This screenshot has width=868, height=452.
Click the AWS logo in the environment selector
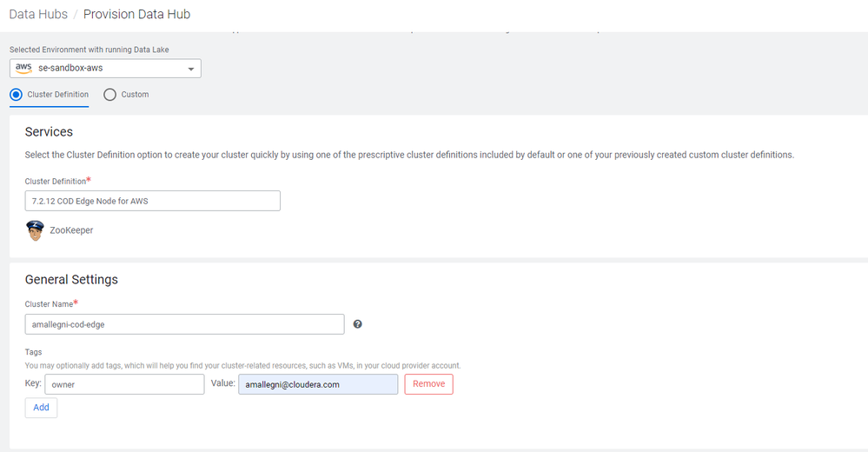[23, 68]
